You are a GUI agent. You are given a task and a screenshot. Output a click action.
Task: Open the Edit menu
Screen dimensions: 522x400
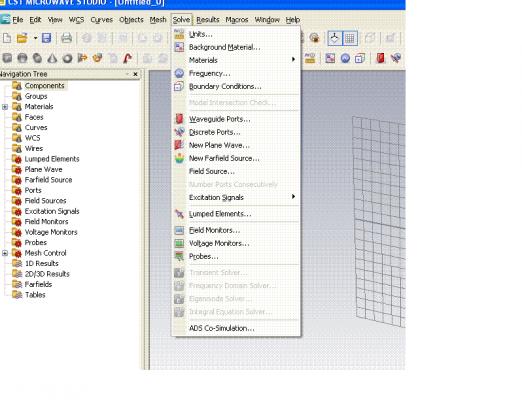35,20
